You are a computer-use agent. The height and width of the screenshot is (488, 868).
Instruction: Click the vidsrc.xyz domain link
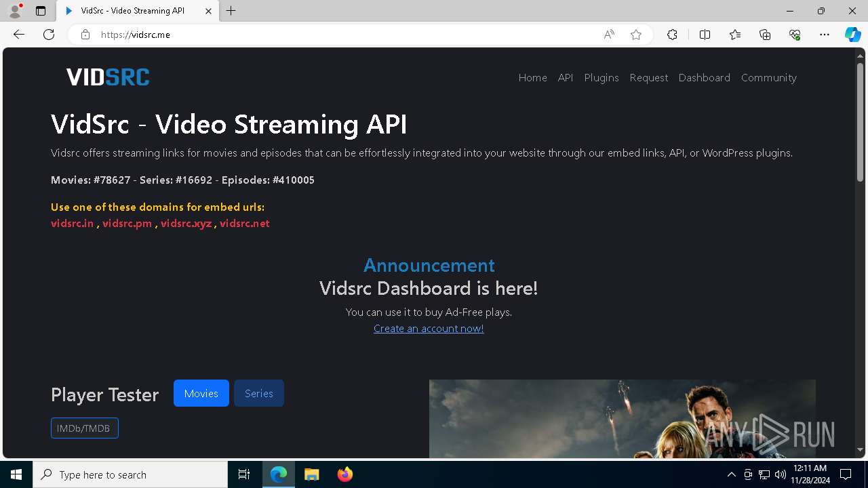186,224
